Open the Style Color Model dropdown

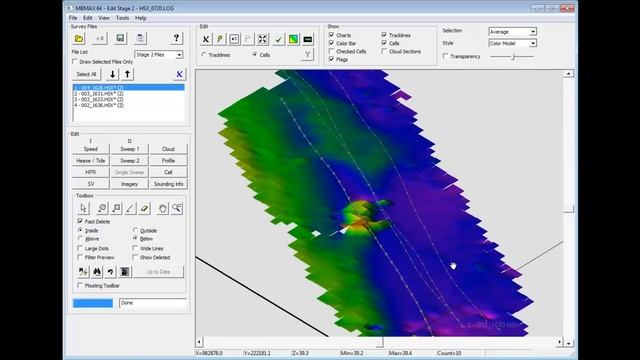(533, 43)
